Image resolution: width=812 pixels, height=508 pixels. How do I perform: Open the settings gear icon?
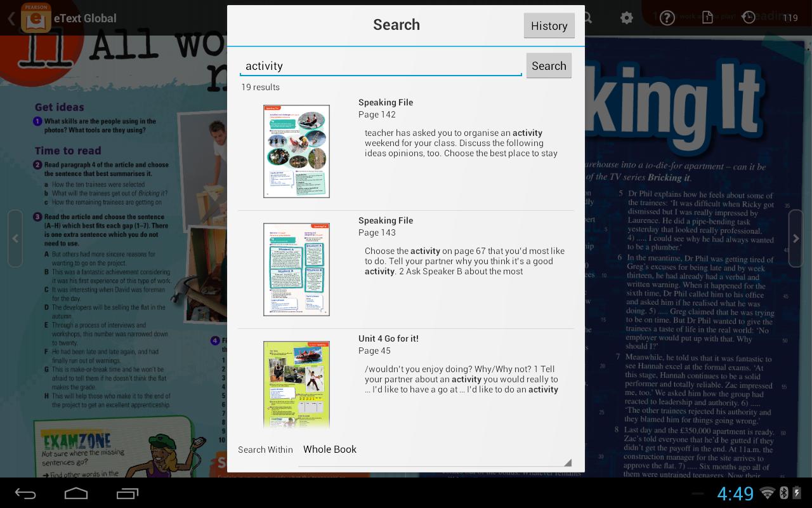(627, 18)
